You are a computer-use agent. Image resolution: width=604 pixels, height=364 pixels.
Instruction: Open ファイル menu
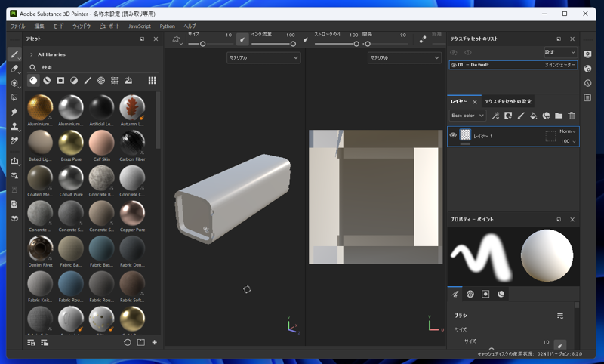click(17, 26)
